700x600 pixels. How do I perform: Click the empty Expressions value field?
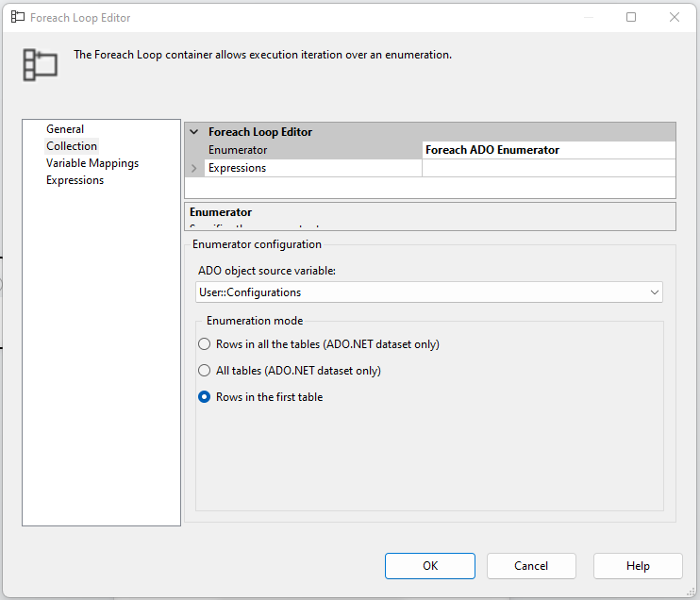[x=548, y=168]
